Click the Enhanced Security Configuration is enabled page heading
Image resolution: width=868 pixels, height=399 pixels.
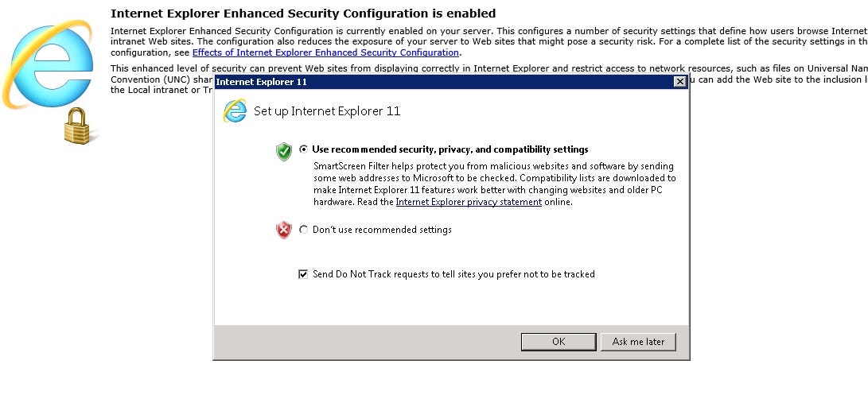pyautogui.click(x=303, y=14)
